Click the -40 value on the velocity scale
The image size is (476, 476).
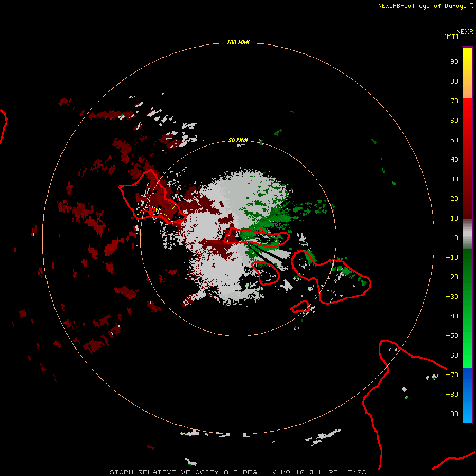point(452,316)
